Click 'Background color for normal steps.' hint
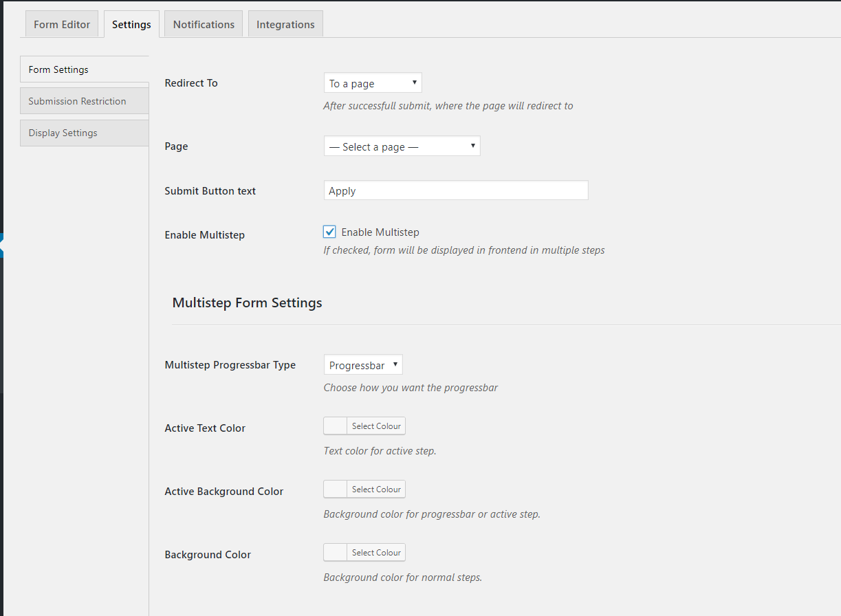Image resolution: width=841 pixels, height=616 pixels. coord(403,577)
